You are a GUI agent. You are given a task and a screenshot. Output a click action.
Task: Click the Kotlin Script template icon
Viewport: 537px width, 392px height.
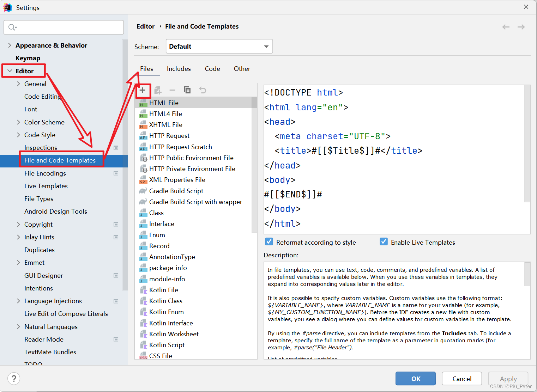tap(143, 345)
